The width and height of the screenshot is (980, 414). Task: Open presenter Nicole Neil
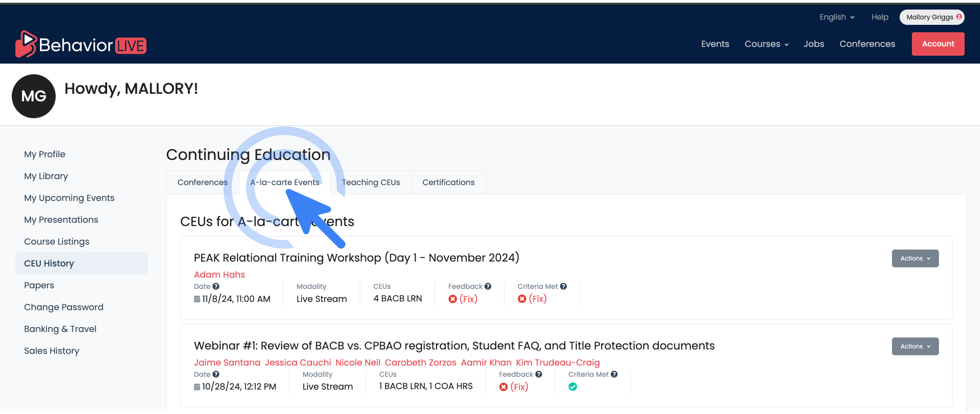tap(358, 362)
